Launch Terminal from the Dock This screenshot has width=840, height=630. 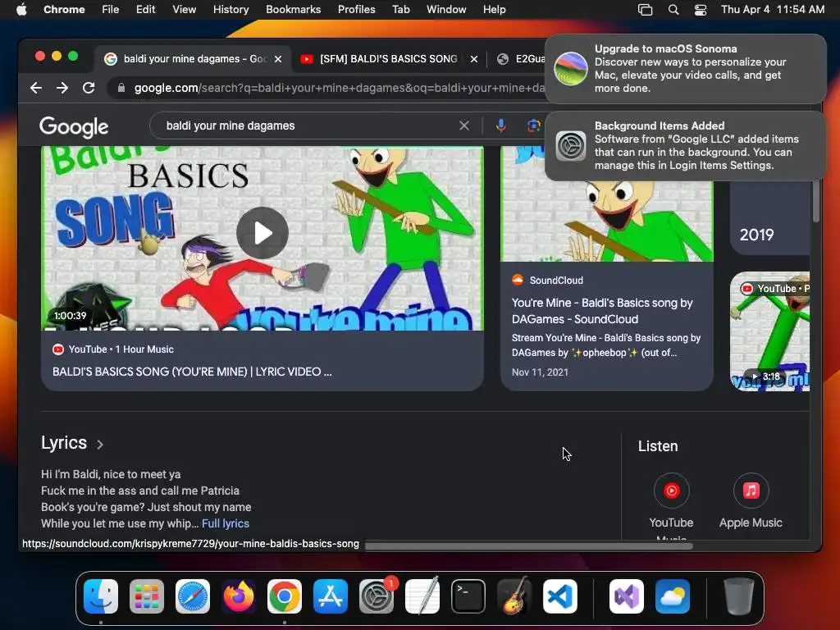click(468, 596)
